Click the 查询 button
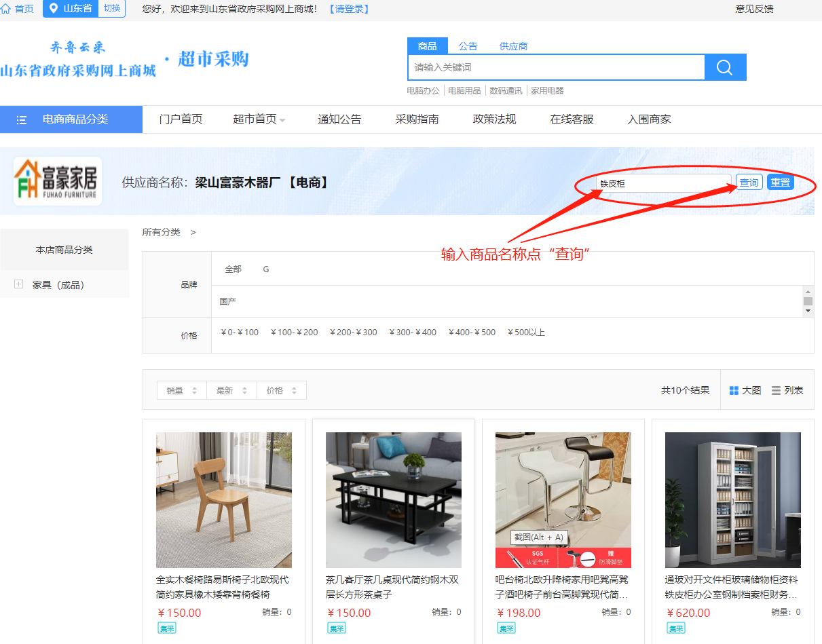Viewport: 822px width, 644px height. tap(749, 183)
